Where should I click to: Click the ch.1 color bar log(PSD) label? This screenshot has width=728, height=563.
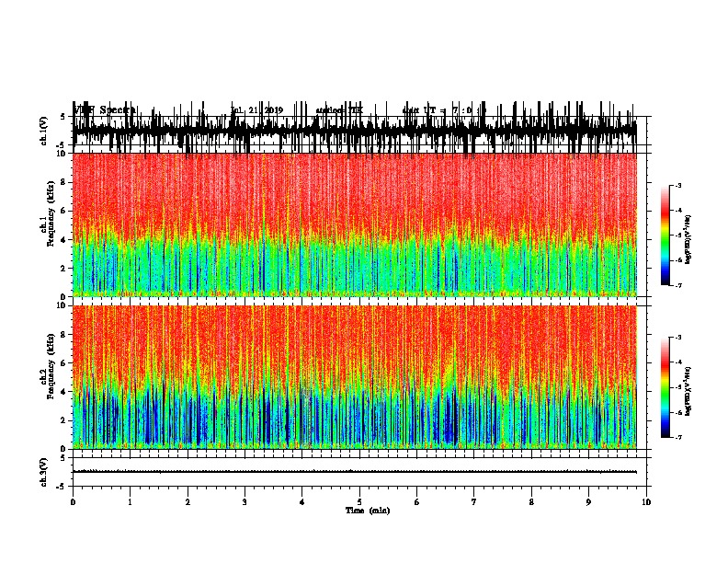tap(688, 239)
